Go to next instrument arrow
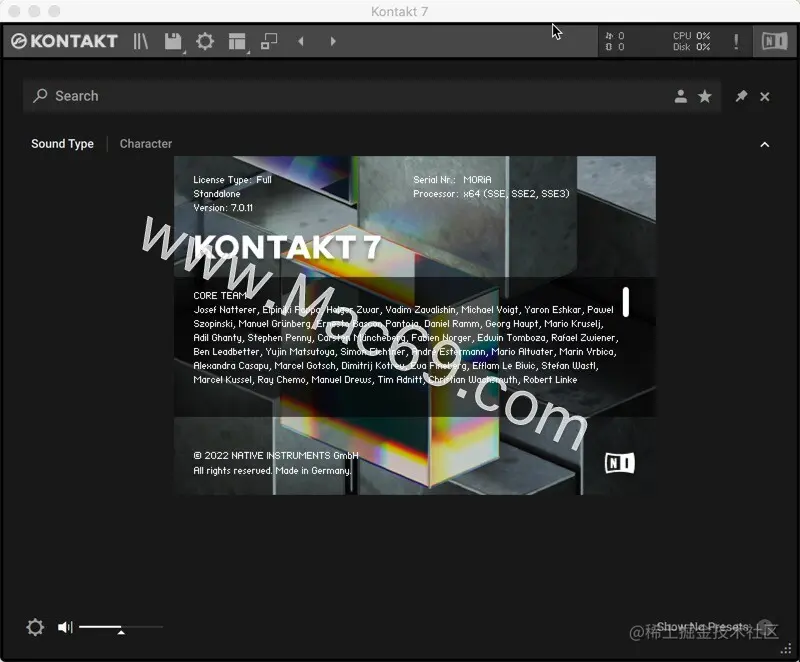The height and width of the screenshot is (662, 800). pyautogui.click(x=333, y=41)
